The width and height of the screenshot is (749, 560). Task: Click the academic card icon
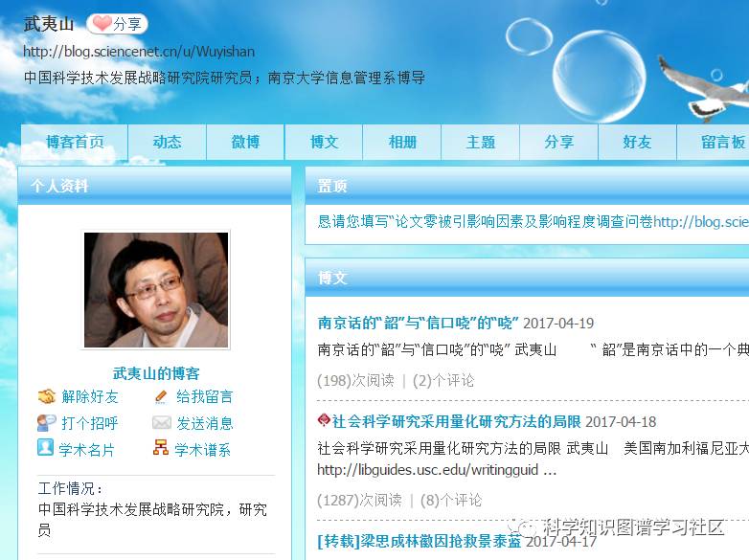[x=45, y=447]
